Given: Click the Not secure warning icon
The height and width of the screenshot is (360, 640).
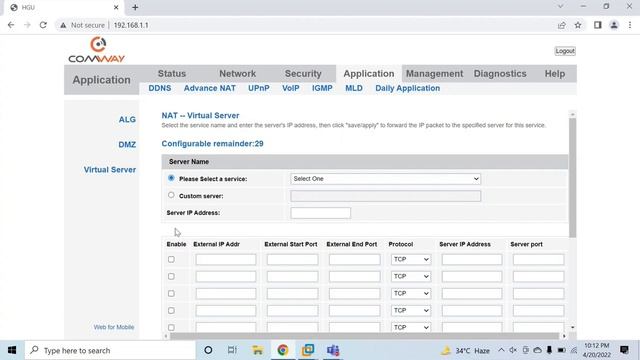Looking at the screenshot, I should point(63,25).
